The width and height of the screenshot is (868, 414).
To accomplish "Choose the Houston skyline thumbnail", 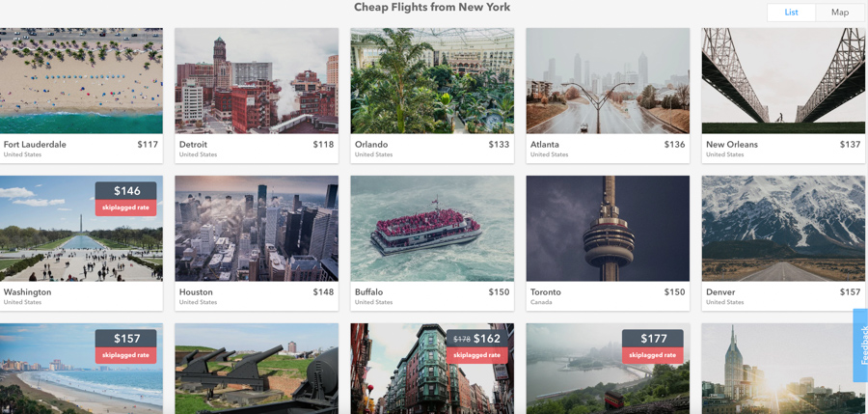I will 257,229.
